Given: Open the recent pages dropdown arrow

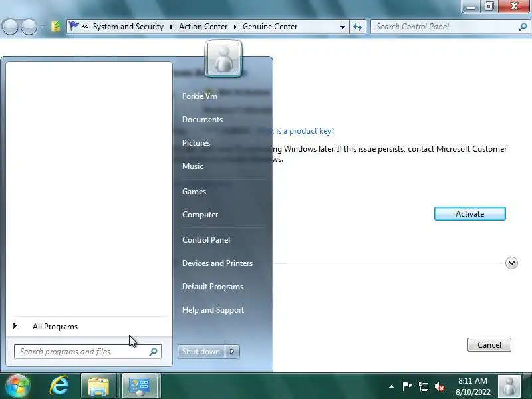Looking at the screenshot, I should point(42,27).
